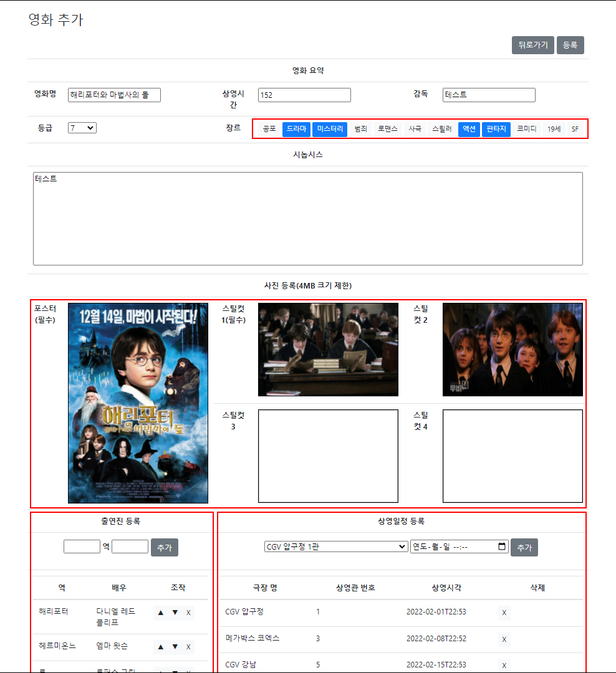Toggle the 19세 genre tag

tap(554, 129)
